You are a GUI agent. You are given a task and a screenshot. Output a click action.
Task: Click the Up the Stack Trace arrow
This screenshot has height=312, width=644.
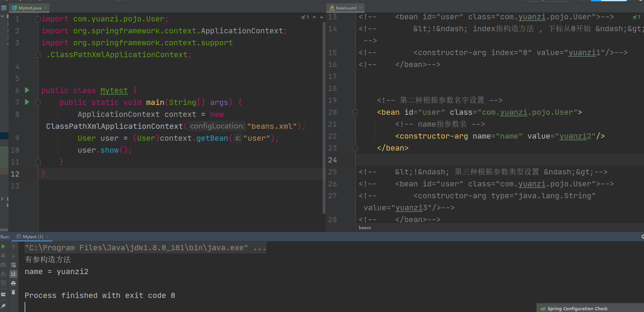pyautogui.click(x=13, y=246)
